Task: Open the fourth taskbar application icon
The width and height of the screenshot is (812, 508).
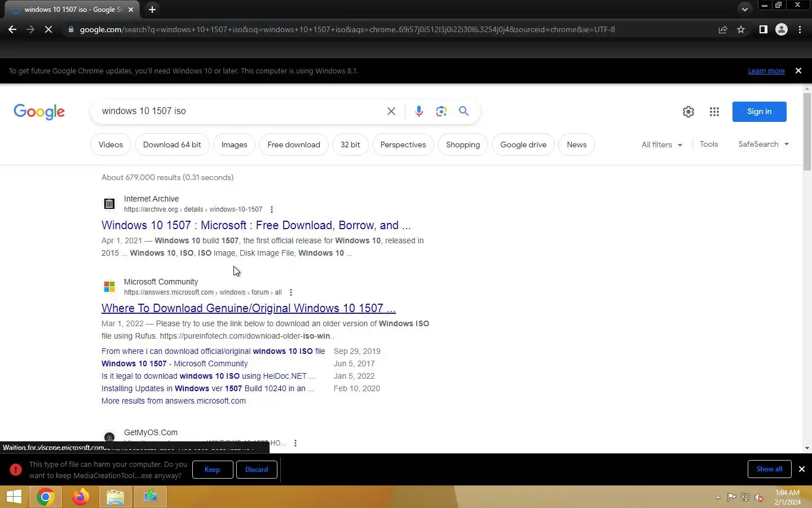Action: pyautogui.click(x=150, y=497)
